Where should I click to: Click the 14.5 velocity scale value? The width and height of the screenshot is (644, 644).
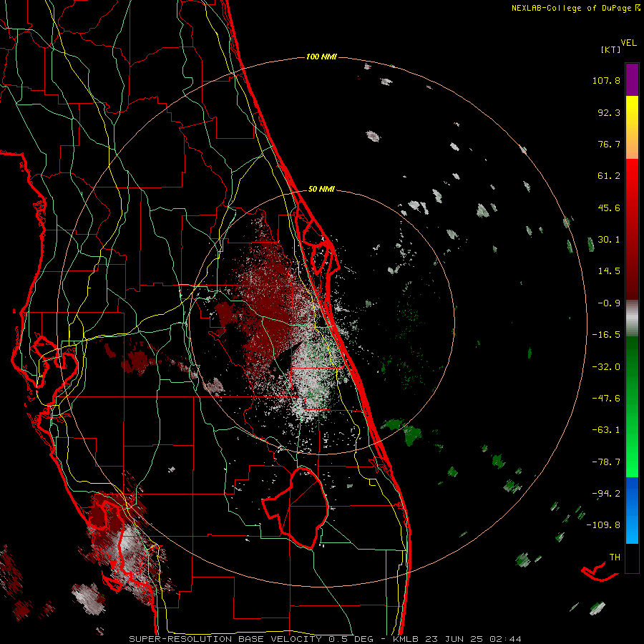pos(609,271)
